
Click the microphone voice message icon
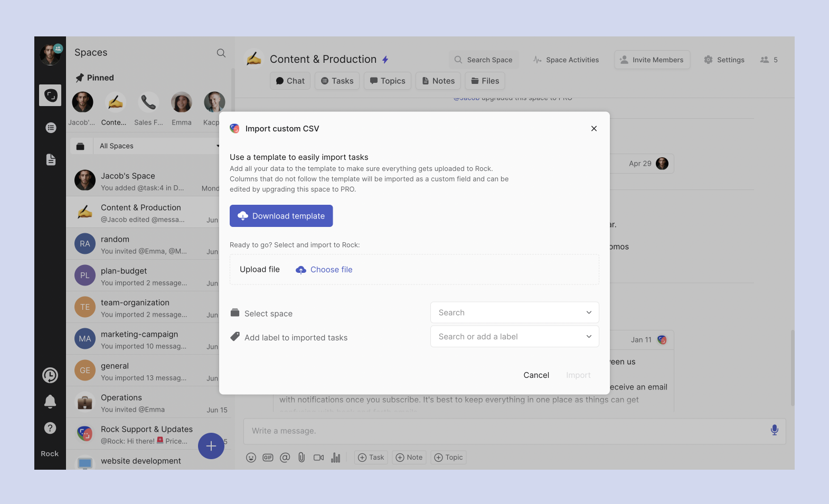pyautogui.click(x=774, y=430)
